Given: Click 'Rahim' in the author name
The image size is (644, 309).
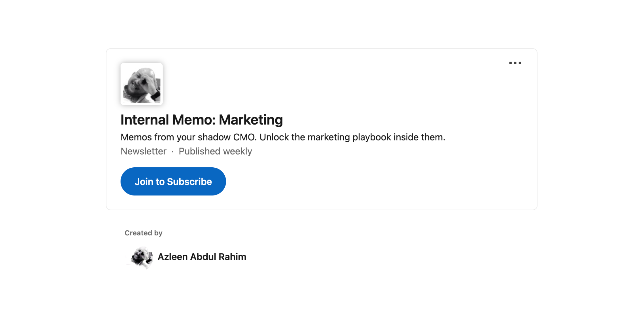Looking at the screenshot, I should [232, 257].
